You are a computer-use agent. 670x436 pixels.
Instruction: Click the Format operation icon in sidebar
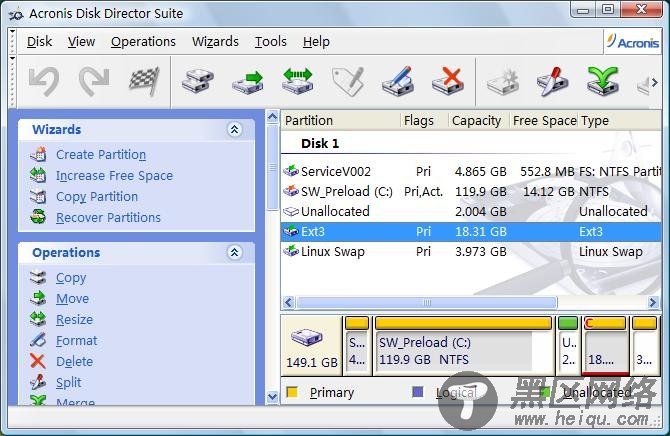pyautogui.click(x=38, y=340)
